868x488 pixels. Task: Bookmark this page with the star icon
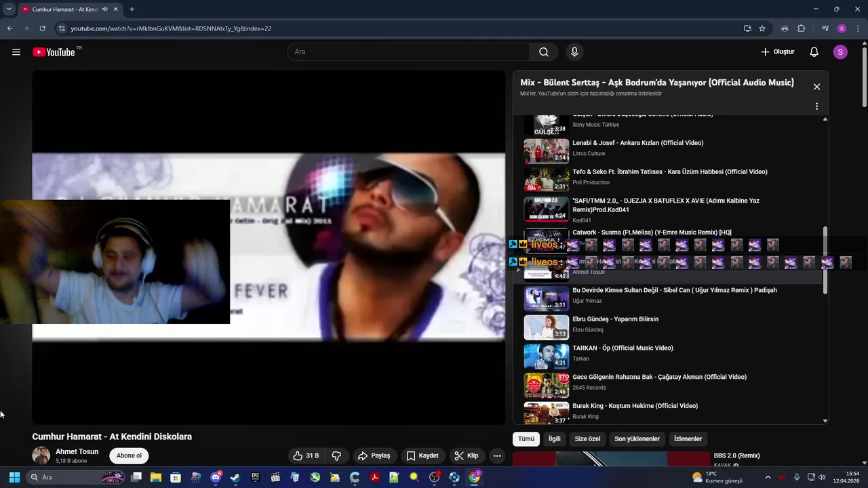[762, 28]
